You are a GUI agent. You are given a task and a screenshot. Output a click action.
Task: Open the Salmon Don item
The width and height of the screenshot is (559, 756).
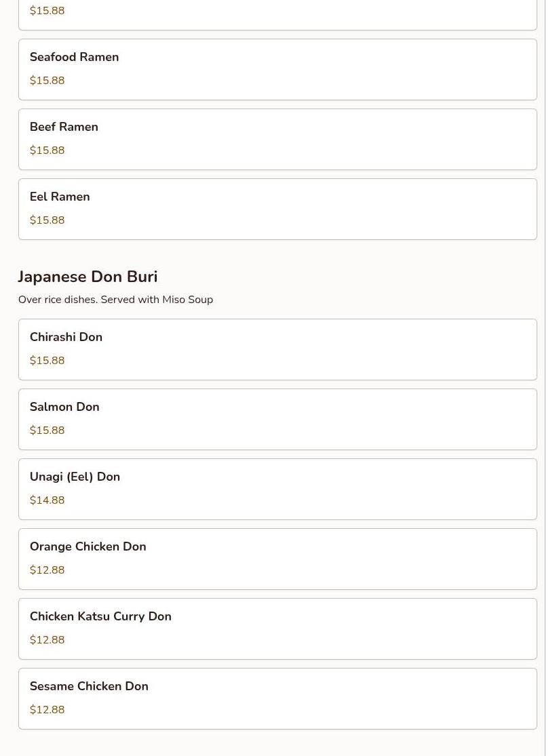(x=277, y=420)
